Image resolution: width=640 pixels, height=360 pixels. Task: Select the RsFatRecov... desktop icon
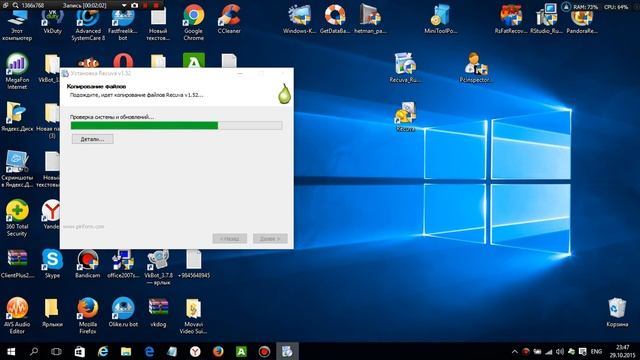[511, 19]
